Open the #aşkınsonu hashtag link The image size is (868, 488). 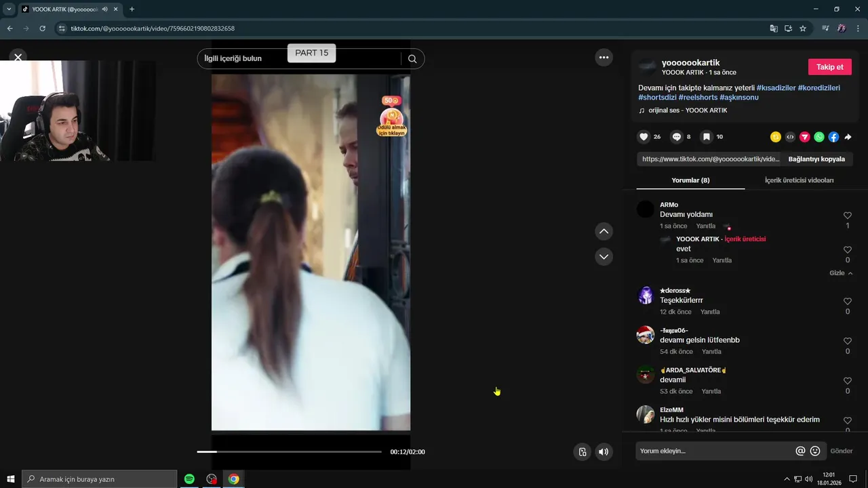point(739,98)
